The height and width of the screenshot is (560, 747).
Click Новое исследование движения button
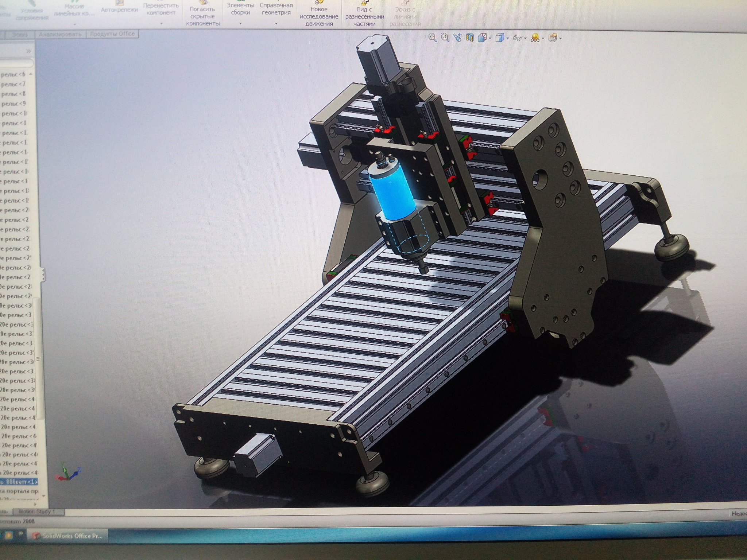pyautogui.click(x=319, y=16)
